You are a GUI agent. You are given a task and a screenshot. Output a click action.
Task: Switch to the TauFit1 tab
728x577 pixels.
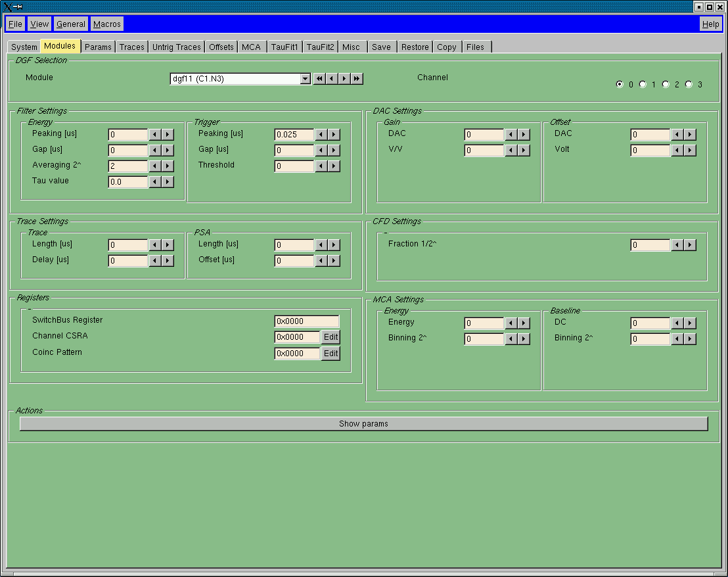click(x=284, y=47)
